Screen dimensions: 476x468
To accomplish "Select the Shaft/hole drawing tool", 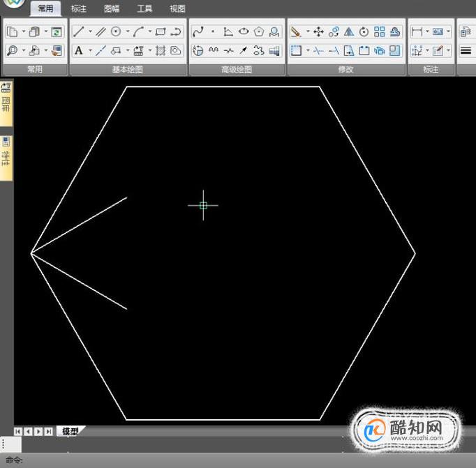I will click(274, 50).
